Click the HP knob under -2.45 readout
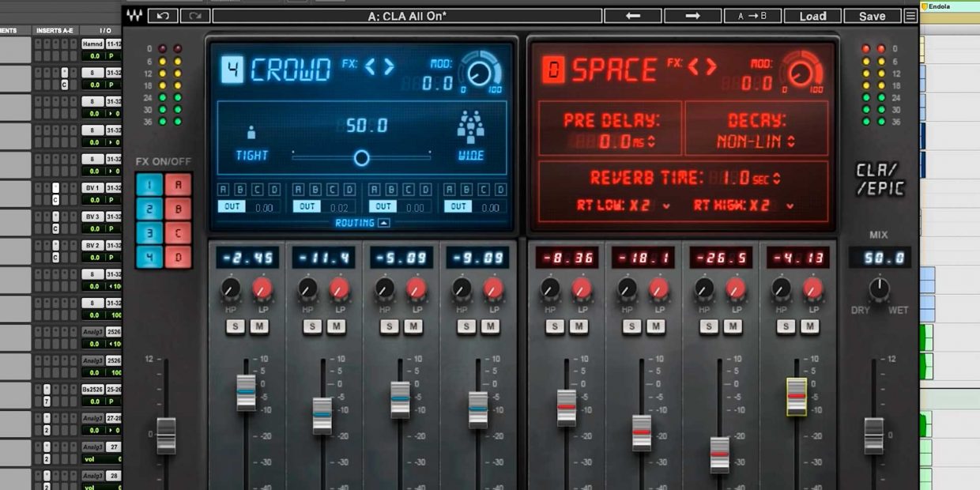The width and height of the screenshot is (980, 490). [x=230, y=288]
